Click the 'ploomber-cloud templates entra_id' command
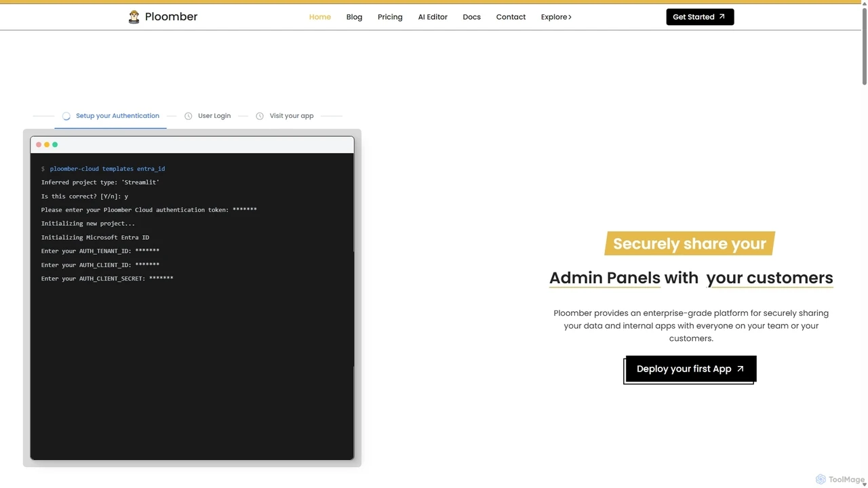Viewport: 868px width, 488px height. click(107, 169)
